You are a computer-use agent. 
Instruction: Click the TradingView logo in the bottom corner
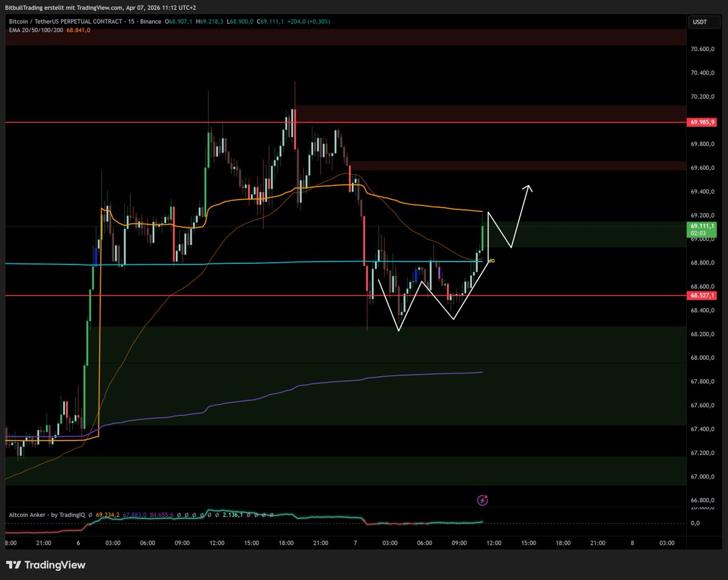45,564
